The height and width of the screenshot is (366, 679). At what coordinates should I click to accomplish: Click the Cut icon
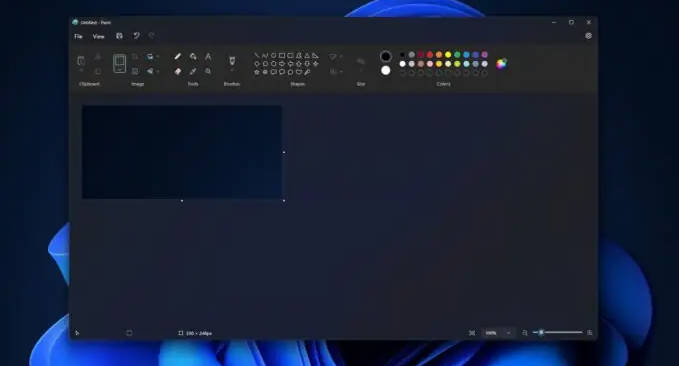[98, 56]
